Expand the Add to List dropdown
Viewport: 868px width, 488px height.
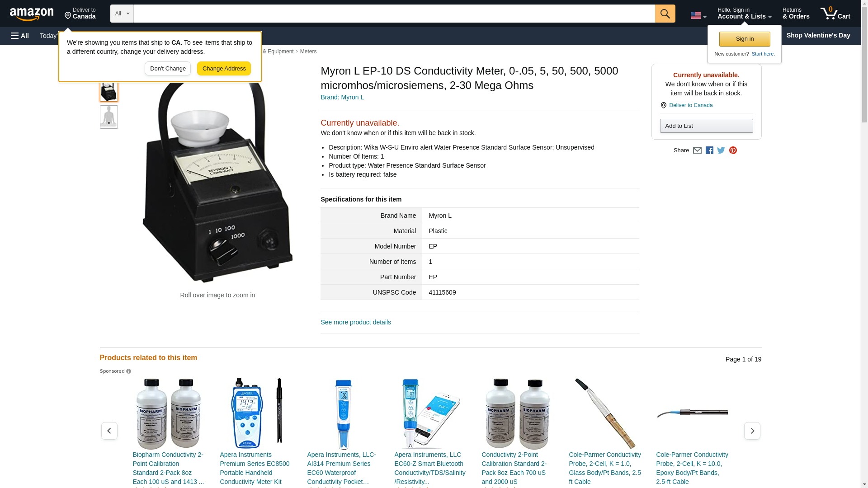[x=706, y=126]
